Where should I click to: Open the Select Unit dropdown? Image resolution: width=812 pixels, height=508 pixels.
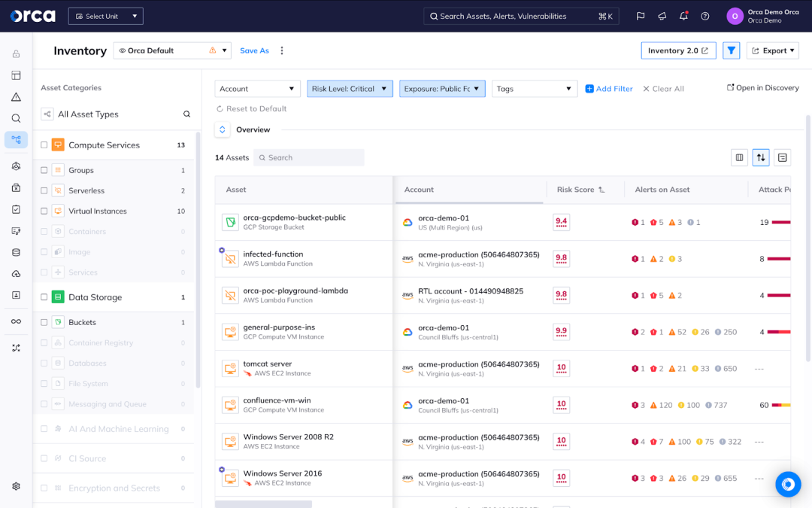click(106, 16)
